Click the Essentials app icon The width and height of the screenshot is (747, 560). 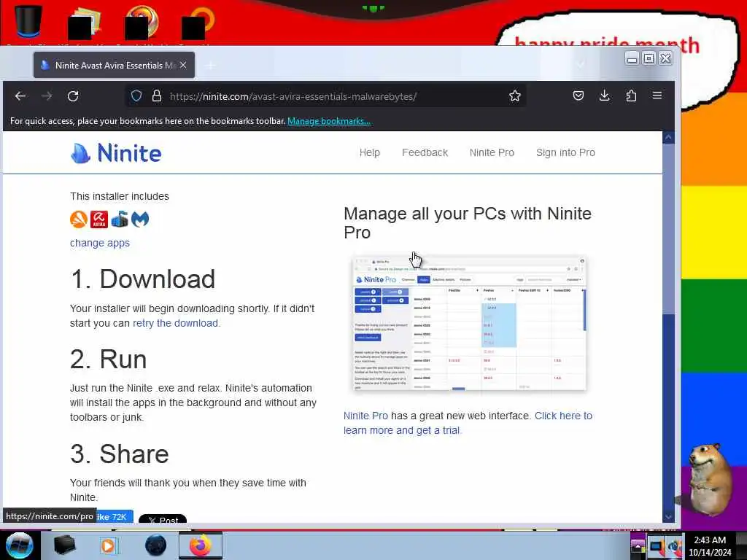pyautogui.click(x=120, y=219)
